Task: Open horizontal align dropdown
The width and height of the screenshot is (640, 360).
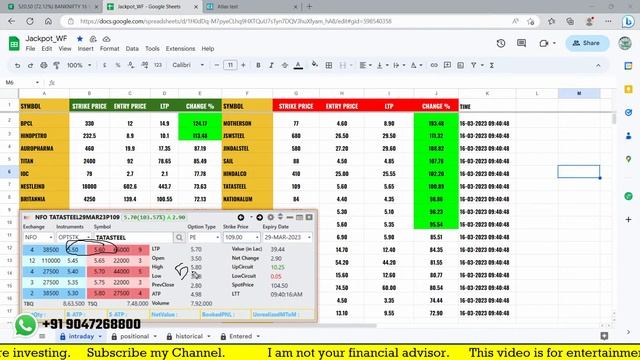Action: click(365, 65)
